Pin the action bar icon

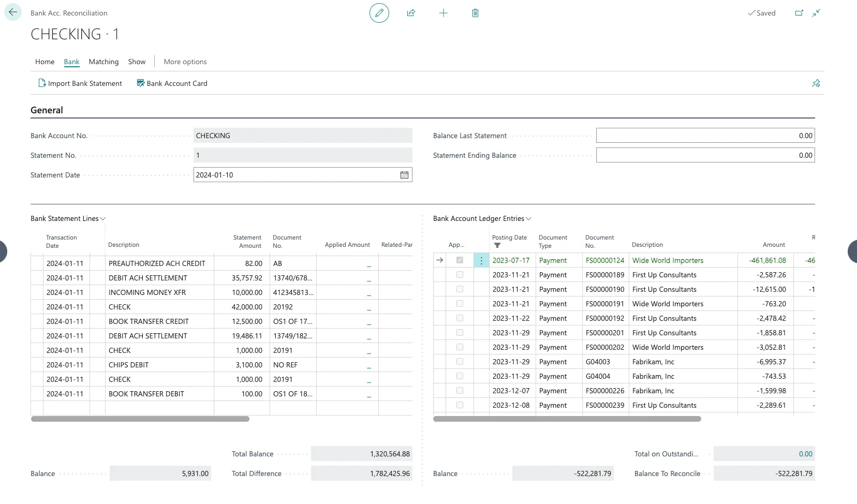[x=816, y=83]
